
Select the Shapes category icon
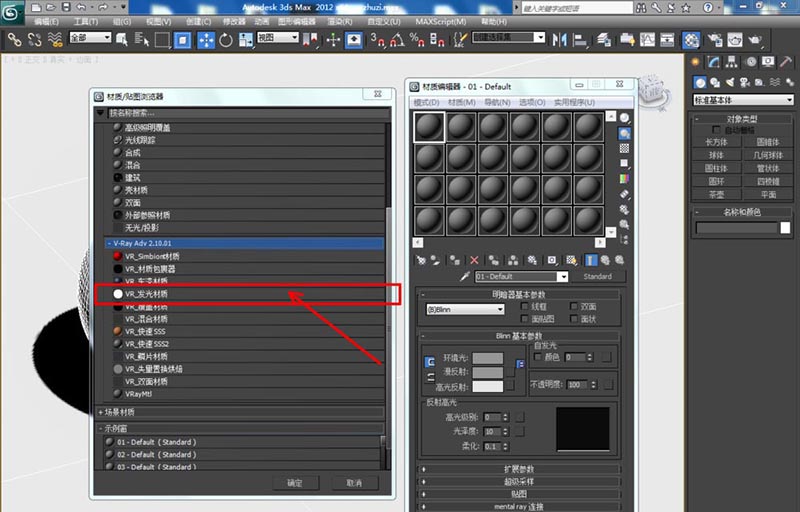[x=715, y=82]
